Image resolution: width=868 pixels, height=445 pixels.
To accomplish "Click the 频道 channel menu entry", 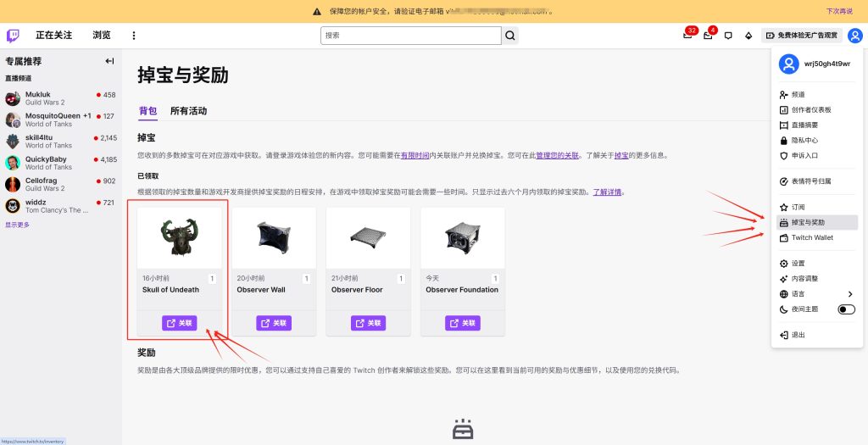I will (818, 95).
